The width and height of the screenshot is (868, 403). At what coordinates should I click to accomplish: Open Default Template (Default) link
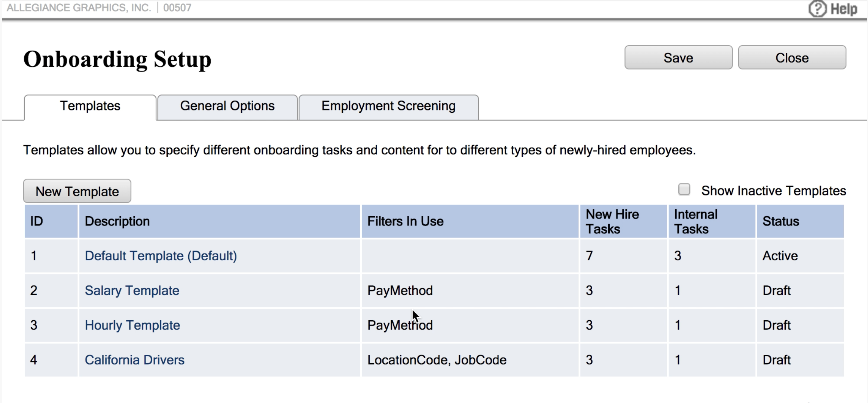(x=161, y=256)
